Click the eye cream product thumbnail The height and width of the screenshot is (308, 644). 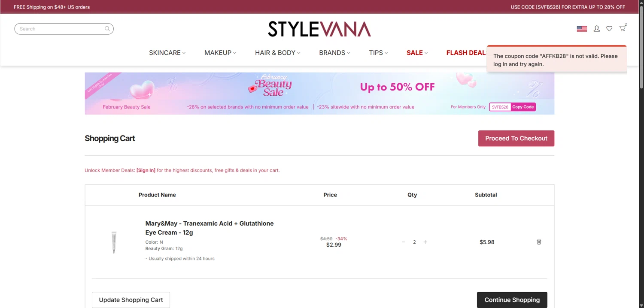pyautogui.click(x=114, y=242)
